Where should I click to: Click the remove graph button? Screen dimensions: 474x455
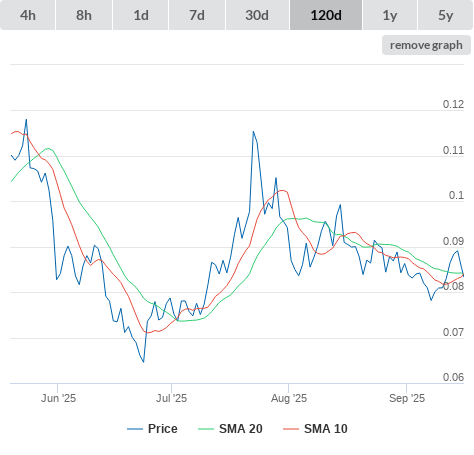(x=426, y=45)
